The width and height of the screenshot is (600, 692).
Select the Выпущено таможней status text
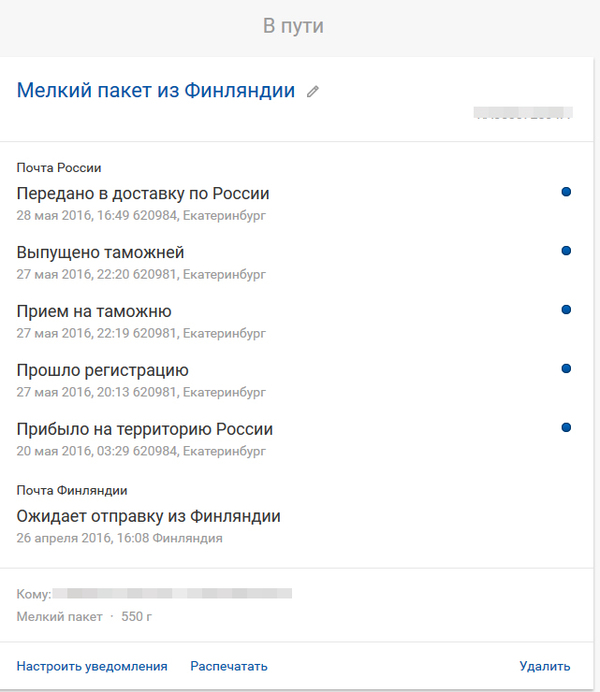(100, 253)
